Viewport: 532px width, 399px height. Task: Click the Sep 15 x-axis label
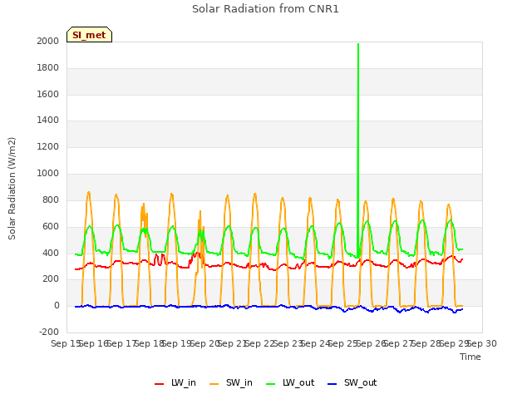click(65, 343)
